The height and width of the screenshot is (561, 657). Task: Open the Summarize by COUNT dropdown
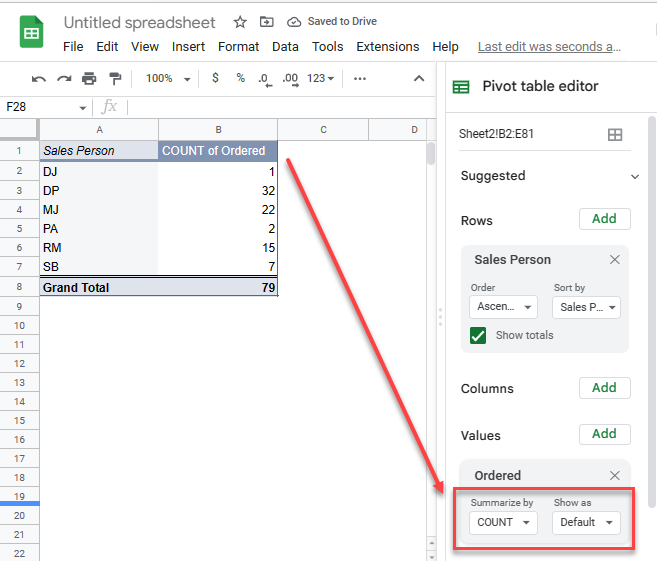502,522
